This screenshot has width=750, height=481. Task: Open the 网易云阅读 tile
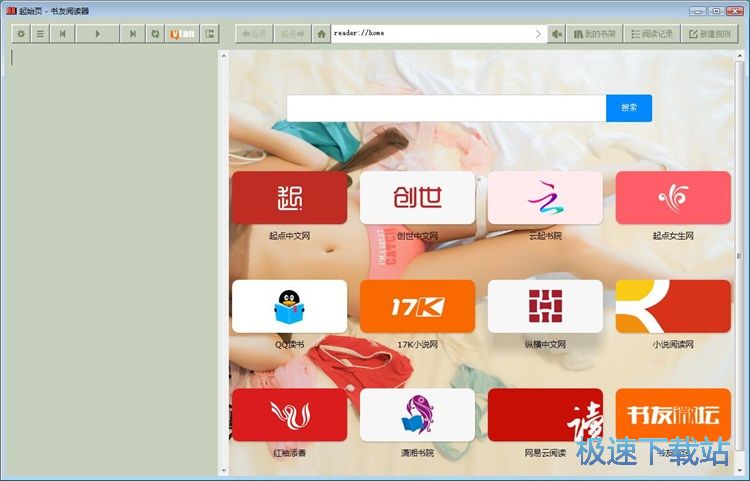point(545,415)
